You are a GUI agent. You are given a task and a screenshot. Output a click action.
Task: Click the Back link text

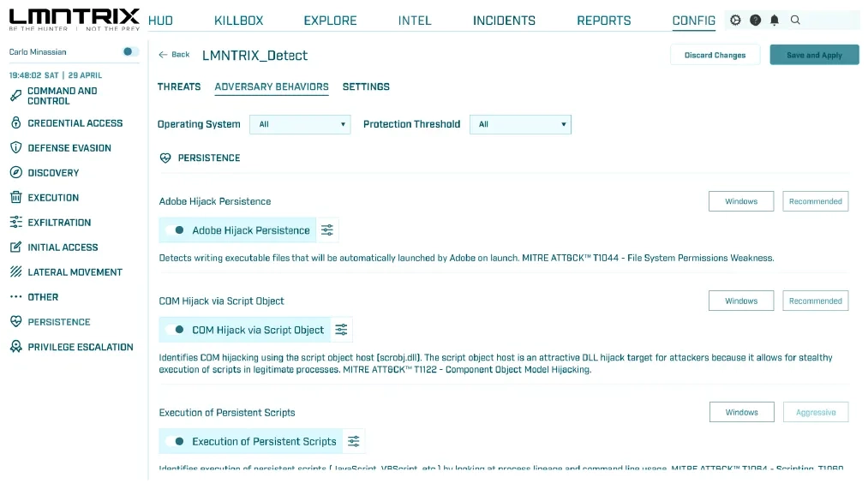(x=181, y=54)
